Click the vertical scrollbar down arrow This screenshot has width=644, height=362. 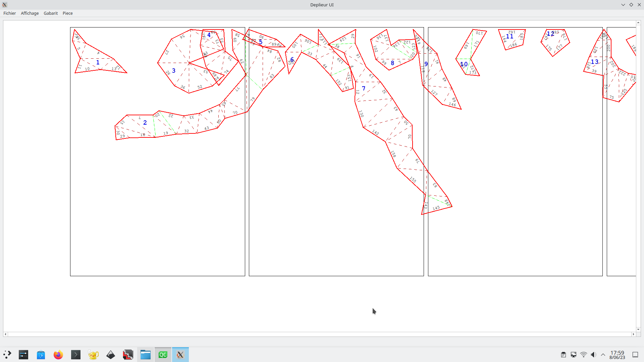coord(638,329)
